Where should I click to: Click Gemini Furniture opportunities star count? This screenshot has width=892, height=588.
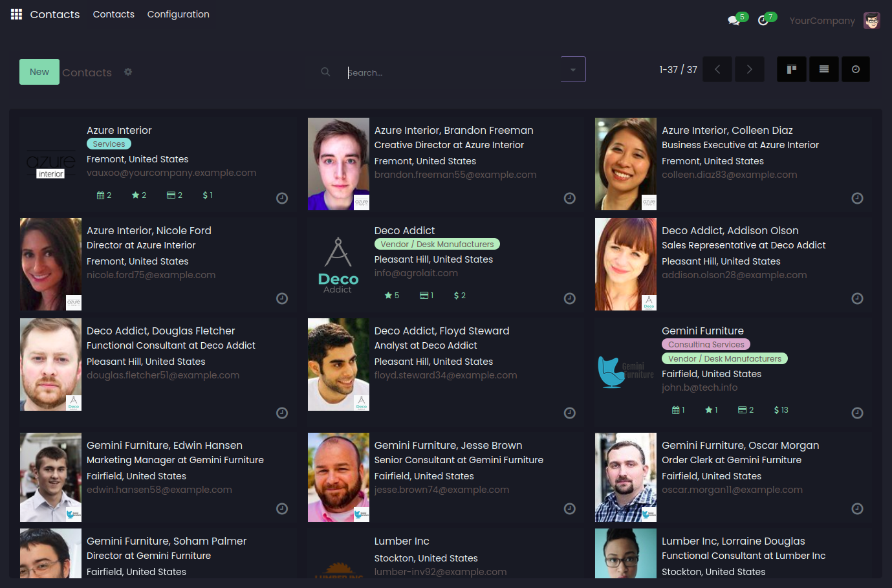pyautogui.click(x=712, y=410)
